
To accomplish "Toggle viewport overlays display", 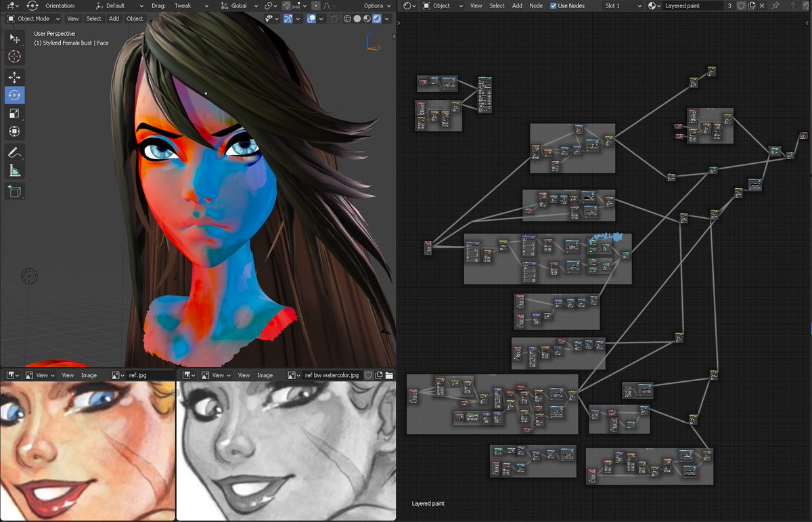I will click(x=311, y=18).
